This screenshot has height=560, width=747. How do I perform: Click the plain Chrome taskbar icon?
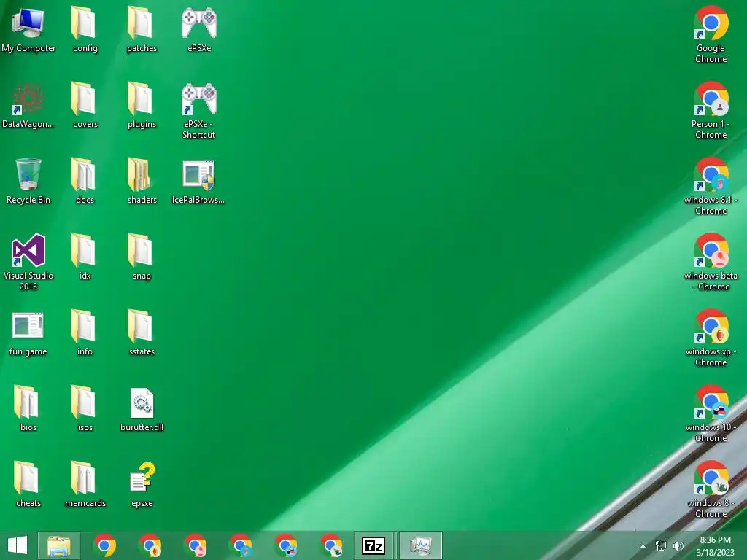pos(105,545)
